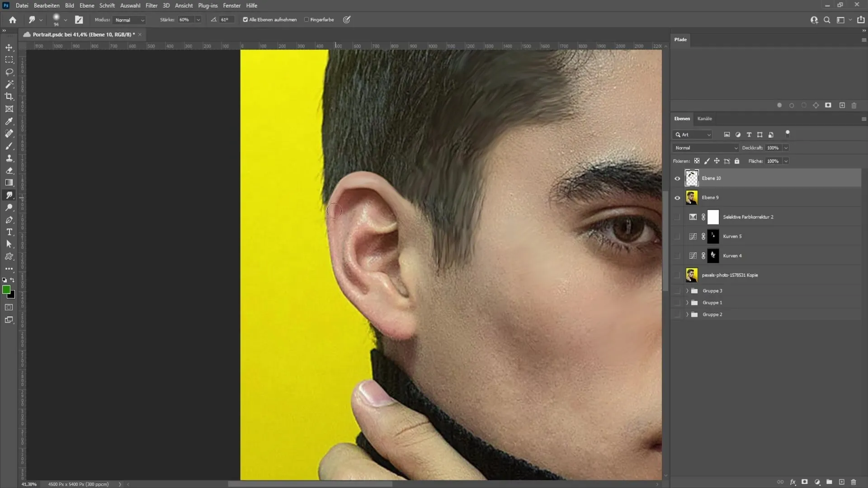Select the Crop tool

pos(9,96)
